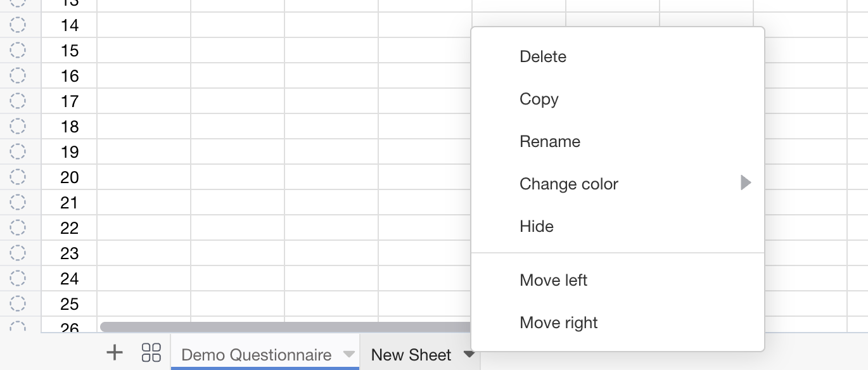
Task: Click the horizontal scrollbar thumb
Action: (284, 325)
